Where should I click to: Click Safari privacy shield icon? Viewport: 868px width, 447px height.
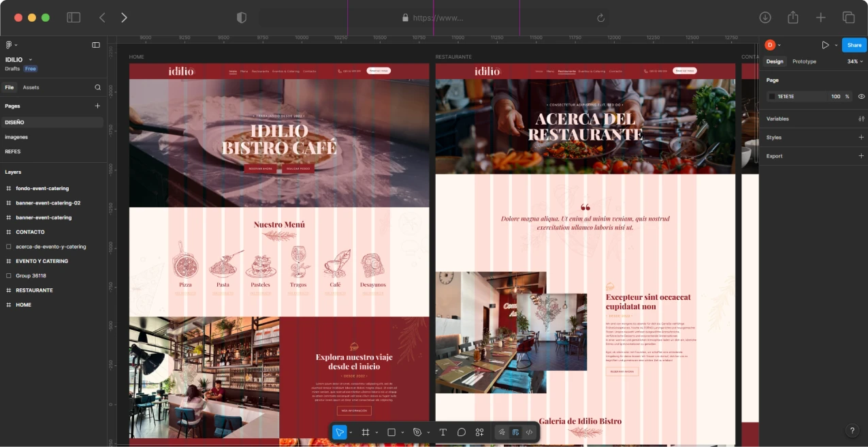point(241,18)
